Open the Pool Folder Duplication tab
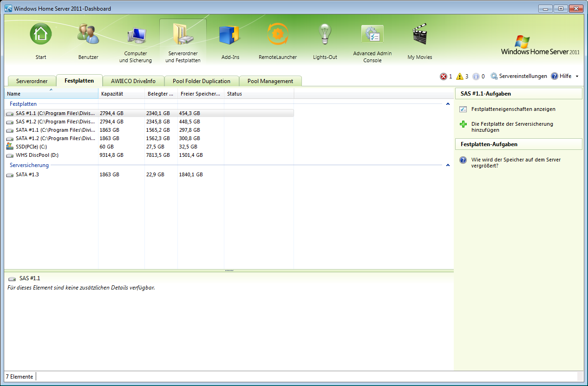This screenshot has height=386, width=588. (202, 81)
